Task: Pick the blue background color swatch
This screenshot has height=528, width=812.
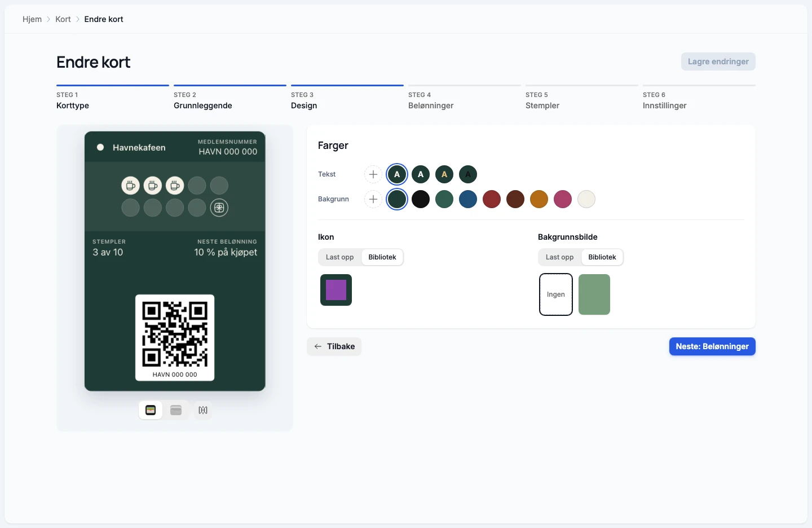Action: click(x=468, y=199)
